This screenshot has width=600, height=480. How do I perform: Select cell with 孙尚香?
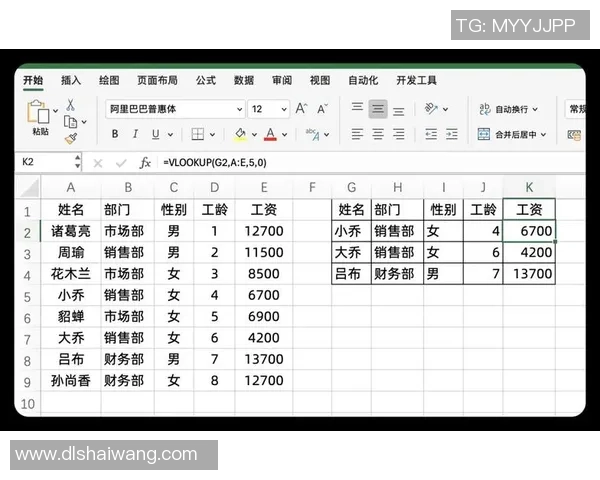pyautogui.click(x=71, y=380)
